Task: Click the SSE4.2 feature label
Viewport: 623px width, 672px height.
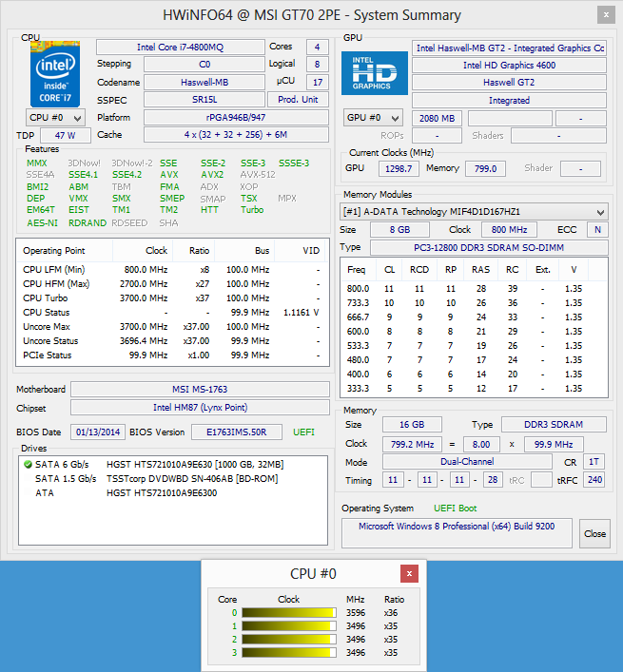Action: (127, 175)
